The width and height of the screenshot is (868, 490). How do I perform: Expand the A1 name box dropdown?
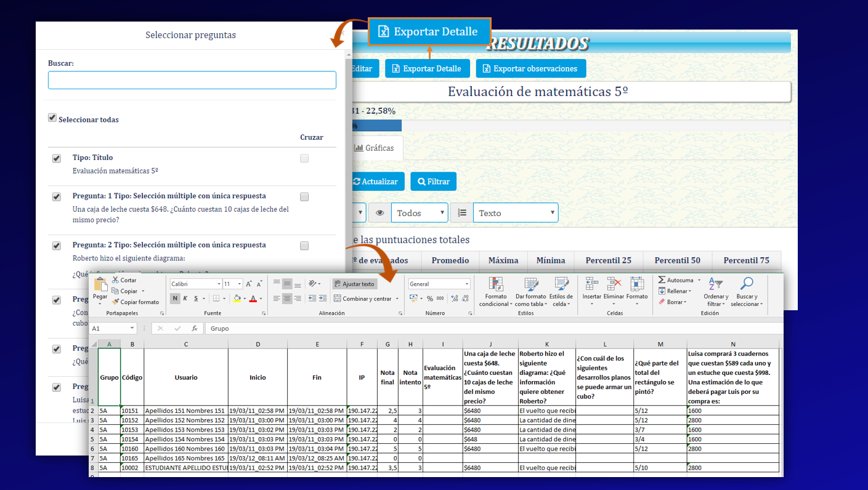[x=132, y=328]
